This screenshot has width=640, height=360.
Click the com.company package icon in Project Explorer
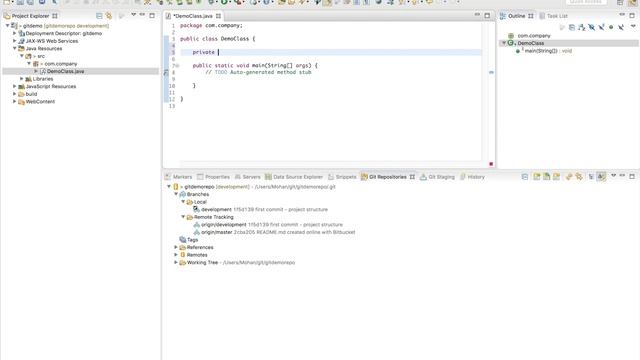[36, 64]
